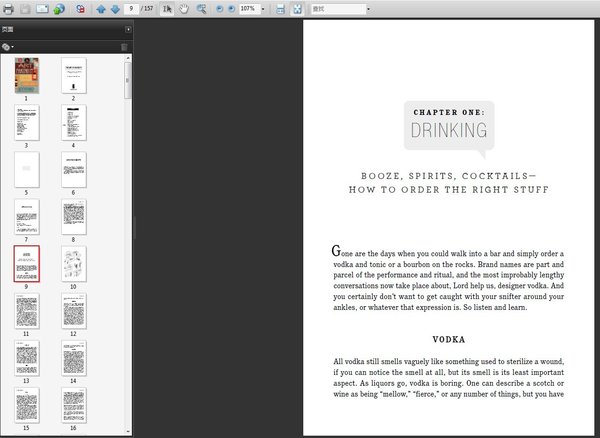Open page 4 thumbnail

pyautogui.click(x=74, y=122)
